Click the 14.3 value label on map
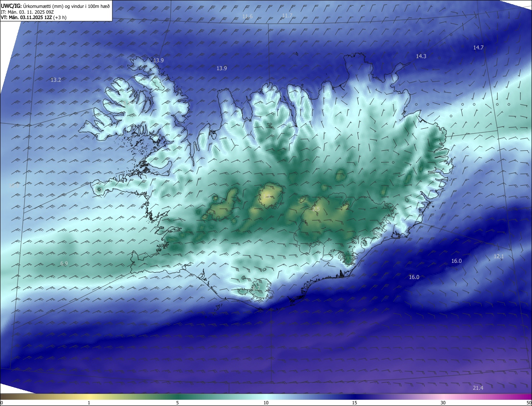Screen dimensions: 532x406 pos(421,56)
